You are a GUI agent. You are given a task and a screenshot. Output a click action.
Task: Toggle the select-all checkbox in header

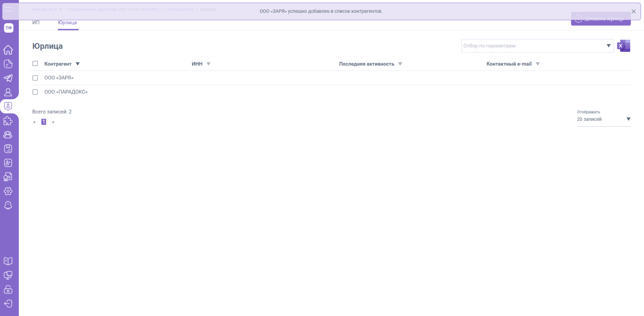tap(35, 64)
